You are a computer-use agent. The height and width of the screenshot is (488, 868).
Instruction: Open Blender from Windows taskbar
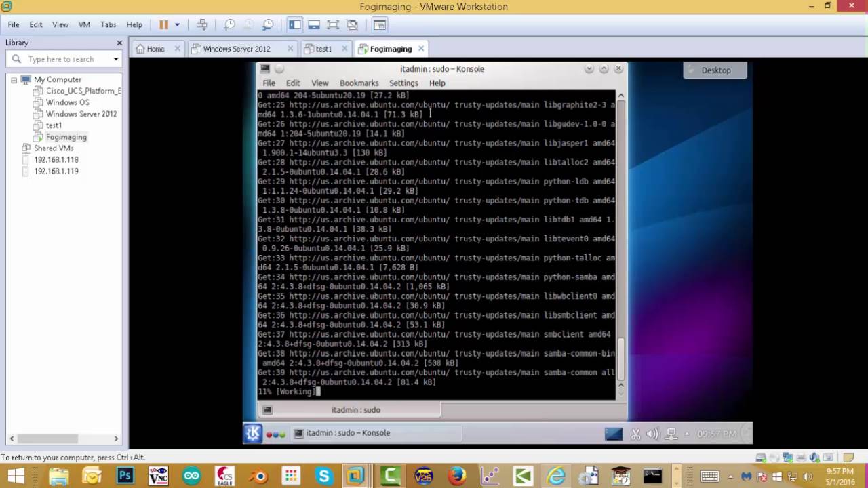coord(258,476)
